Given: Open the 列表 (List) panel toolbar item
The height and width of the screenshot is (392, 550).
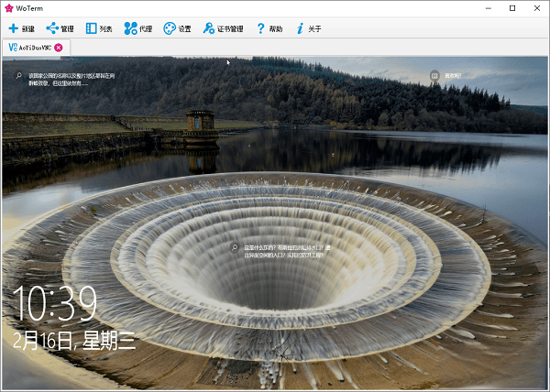Looking at the screenshot, I should [99, 28].
